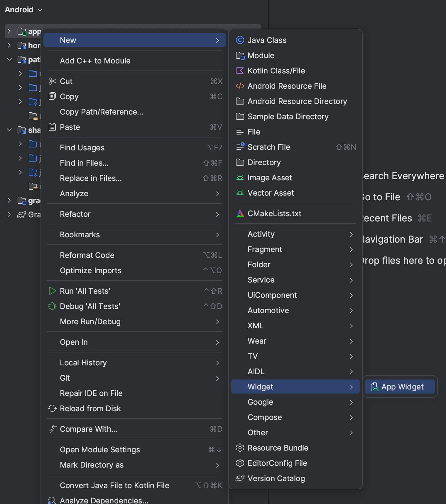Expand the 'gra' module tree node
The height and width of the screenshot is (504, 446).
pos(9,200)
